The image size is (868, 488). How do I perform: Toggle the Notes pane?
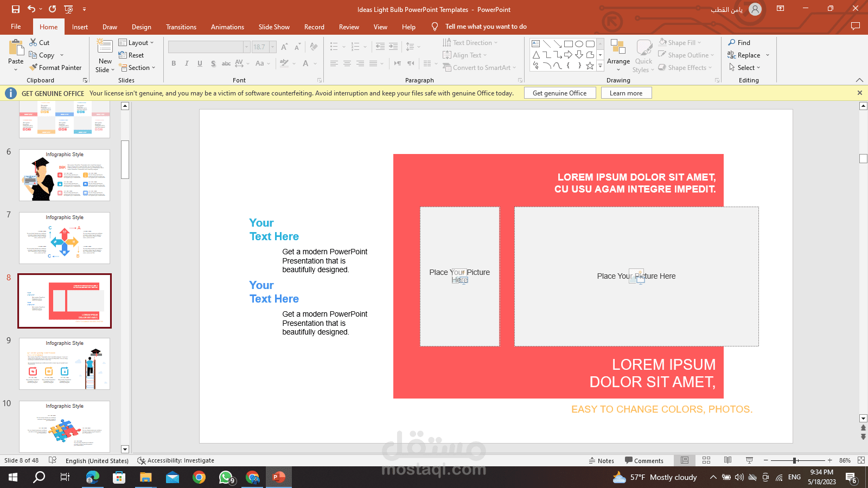pos(601,460)
